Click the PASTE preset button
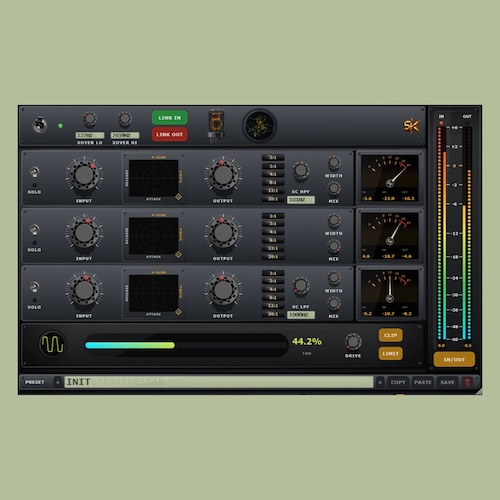500x500 pixels. pos(423,382)
